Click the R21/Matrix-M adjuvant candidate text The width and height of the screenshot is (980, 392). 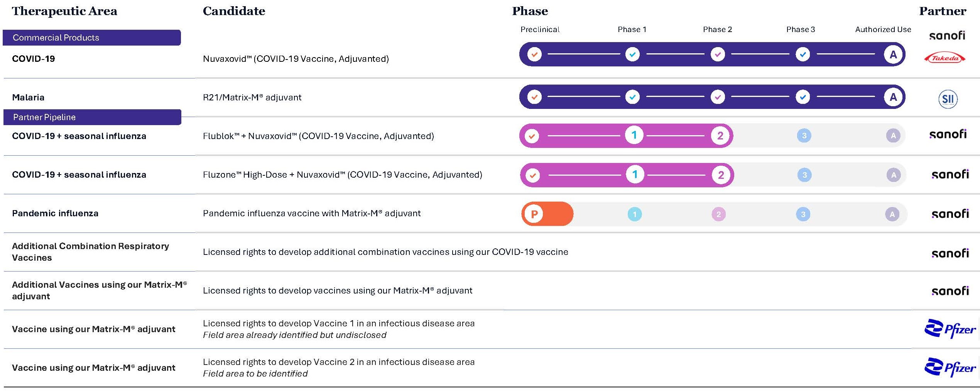point(252,97)
